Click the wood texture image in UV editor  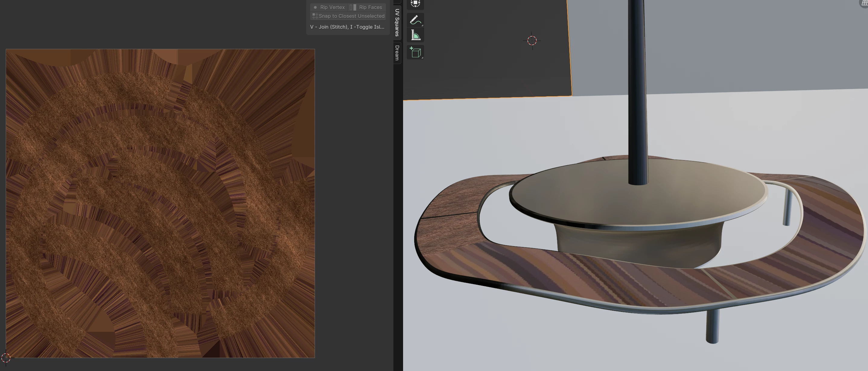[x=160, y=203]
